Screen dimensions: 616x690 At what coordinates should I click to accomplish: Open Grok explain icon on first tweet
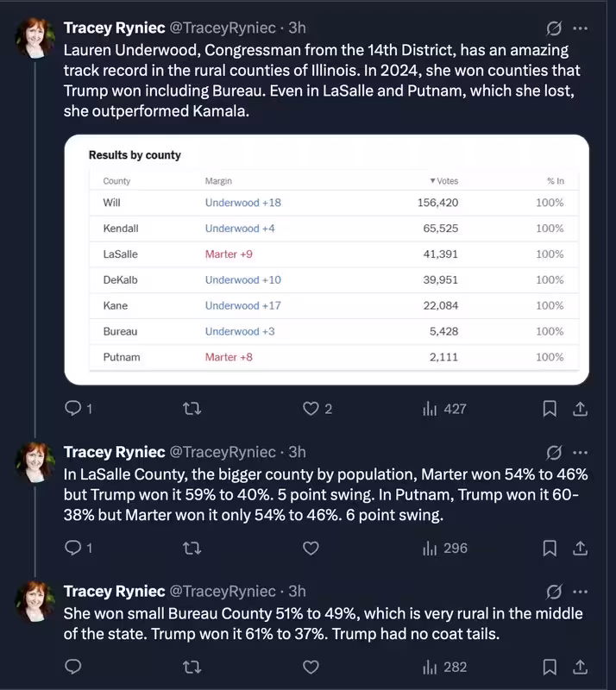554,28
